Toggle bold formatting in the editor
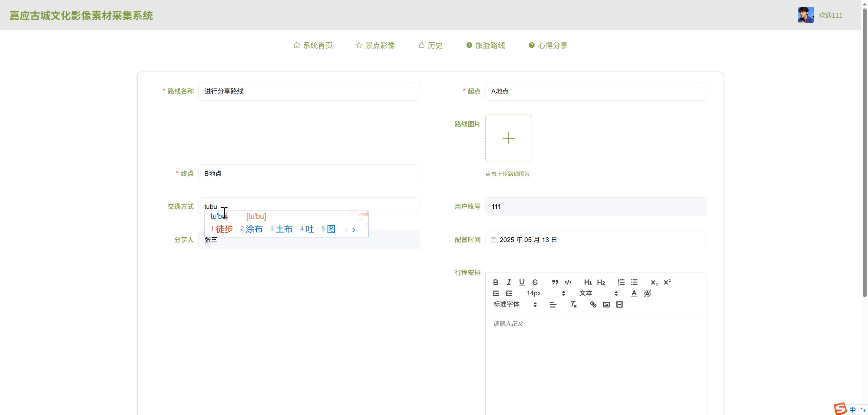The width and height of the screenshot is (868, 415). (x=495, y=282)
